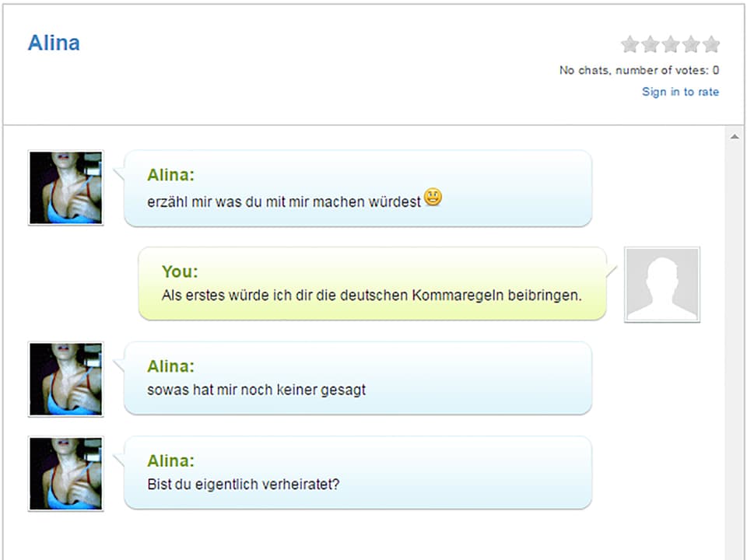This screenshot has width=747, height=560.
Task: Click the 'You:' sender label
Action: coord(180,271)
